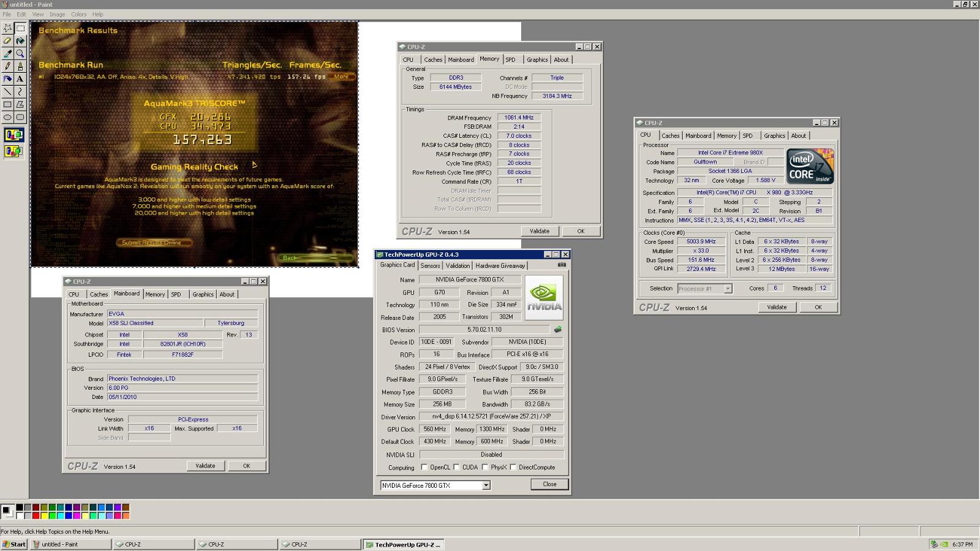Open the Windows Start menu
980x551 pixels.
(14, 544)
